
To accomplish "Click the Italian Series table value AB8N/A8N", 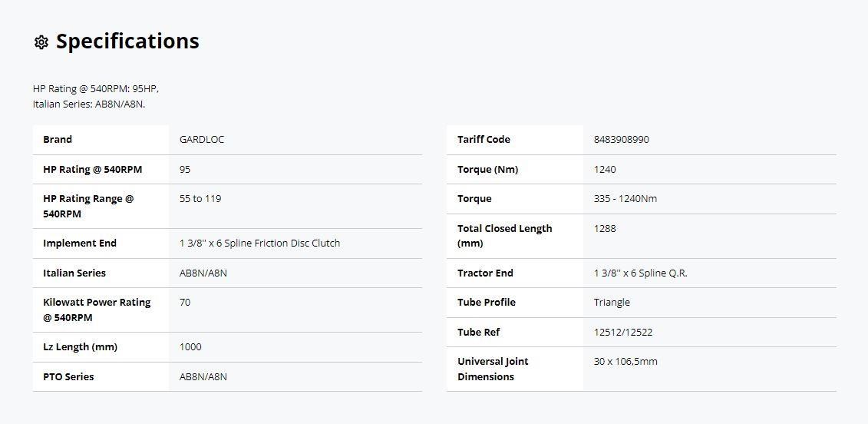I will (x=203, y=273).
